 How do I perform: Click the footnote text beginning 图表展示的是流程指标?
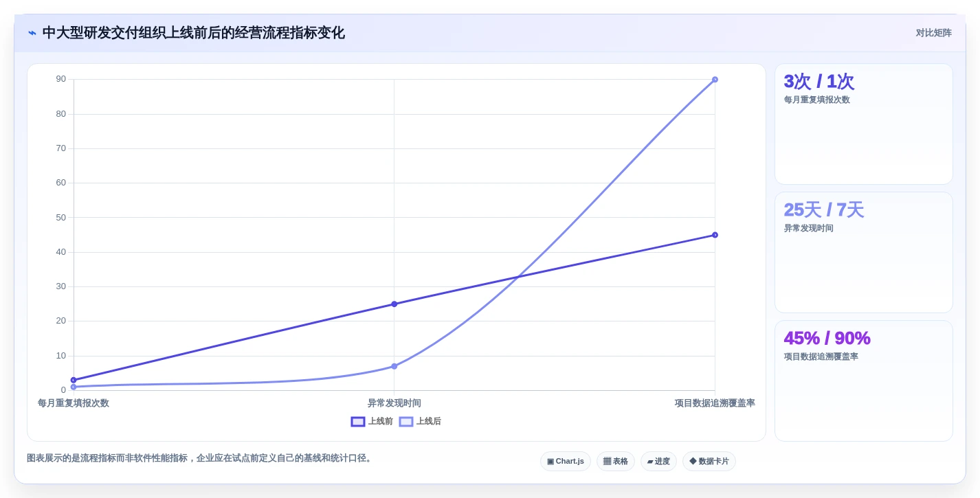pyautogui.click(x=201, y=458)
